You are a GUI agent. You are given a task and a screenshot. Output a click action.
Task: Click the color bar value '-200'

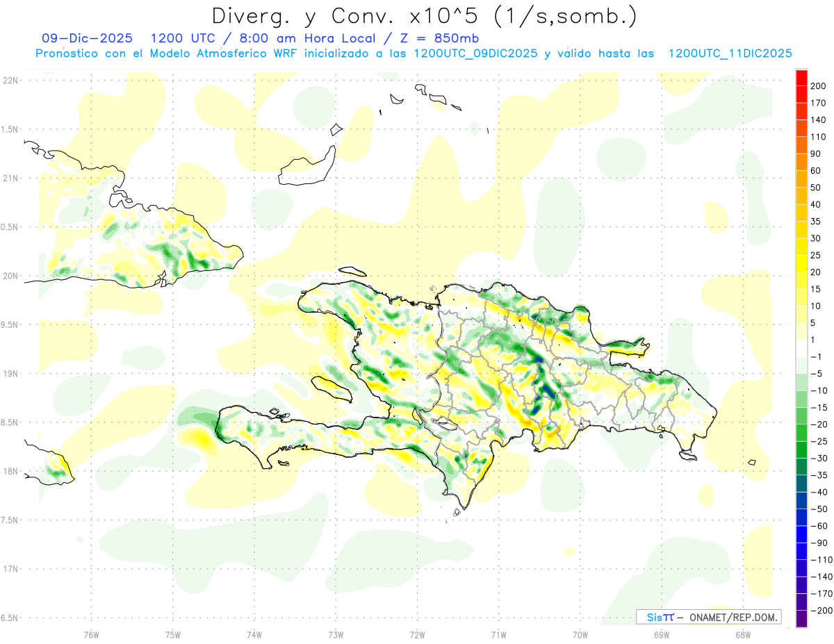pos(823,611)
